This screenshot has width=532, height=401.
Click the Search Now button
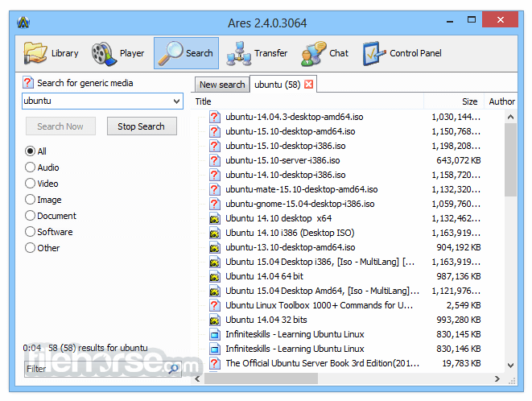pos(60,126)
